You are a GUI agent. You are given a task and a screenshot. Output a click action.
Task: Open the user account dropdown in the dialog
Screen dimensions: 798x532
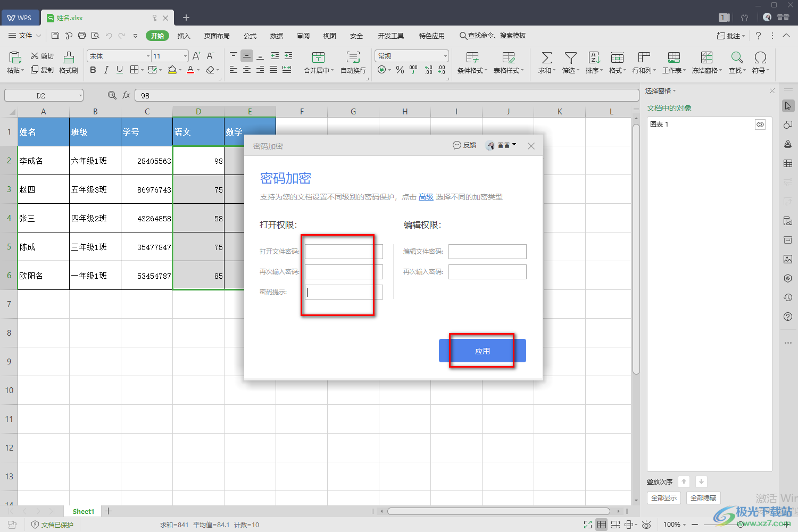click(501, 145)
